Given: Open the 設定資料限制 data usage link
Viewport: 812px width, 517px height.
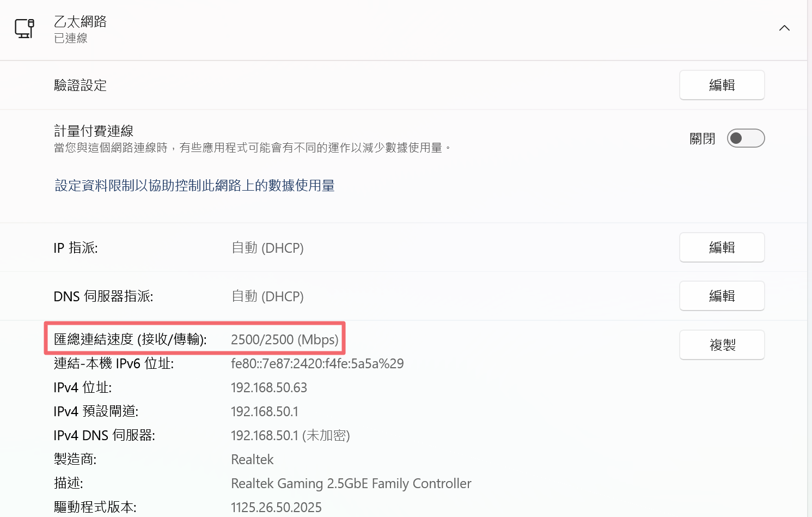Looking at the screenshot, I should pos(194,186).
